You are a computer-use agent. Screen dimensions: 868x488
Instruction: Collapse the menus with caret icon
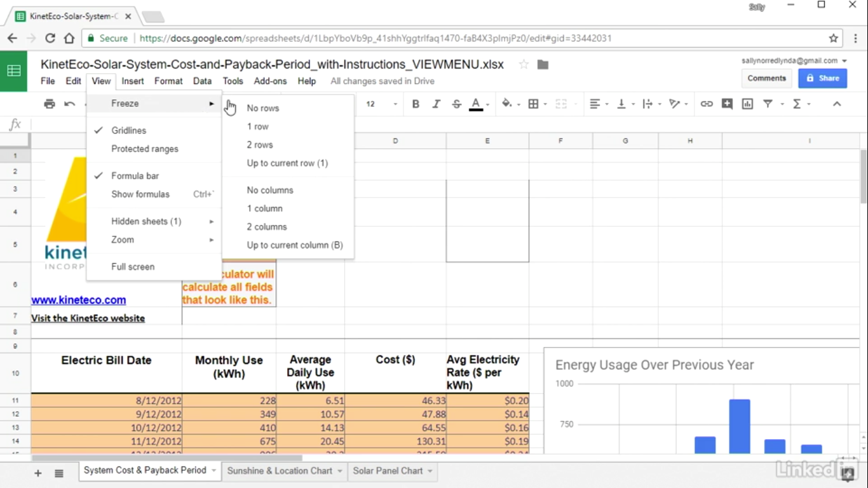pyautogui.click(x=837, y=104)
